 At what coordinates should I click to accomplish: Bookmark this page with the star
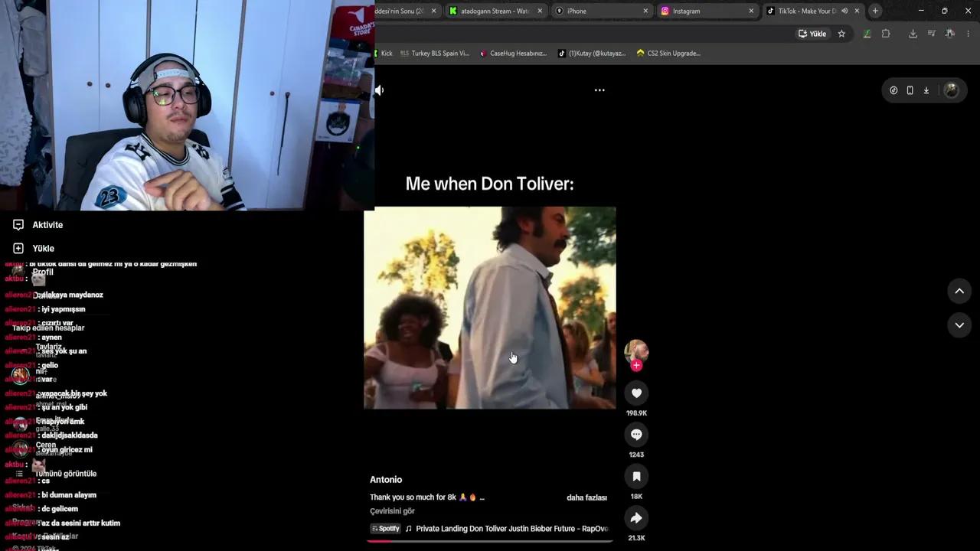click(x=841, y=34)
